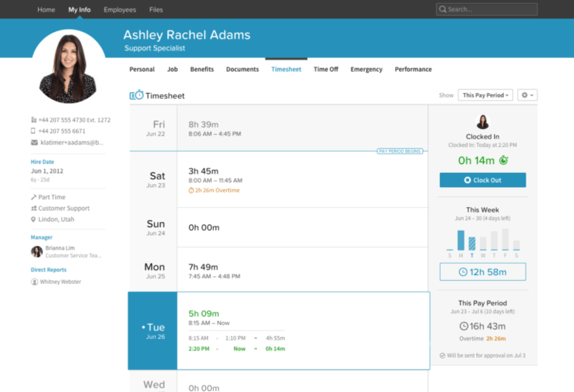Click the striped Tuesday bar in chart
574x392 pixels.
pyautogui.click(x=472, y=244)
